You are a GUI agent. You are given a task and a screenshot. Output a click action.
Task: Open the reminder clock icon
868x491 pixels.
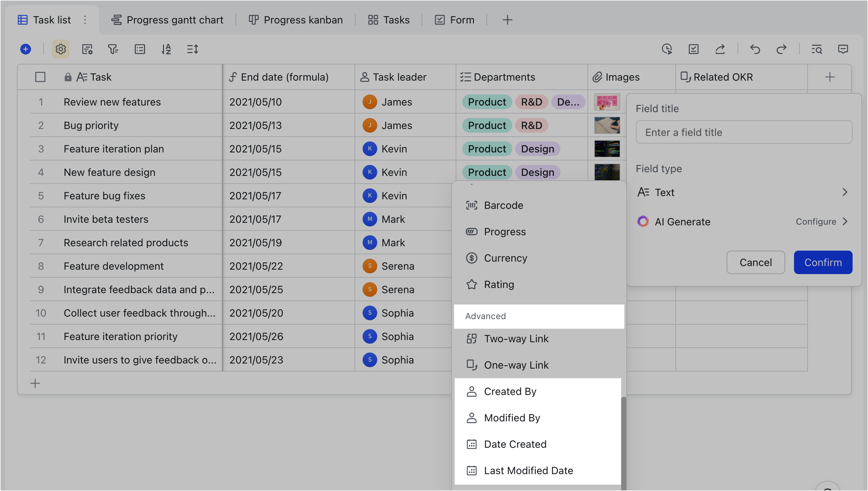pos(667,49)
